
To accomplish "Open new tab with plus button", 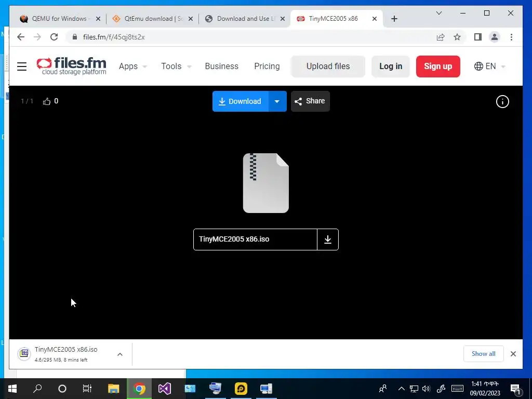I will tap(394, 19).
